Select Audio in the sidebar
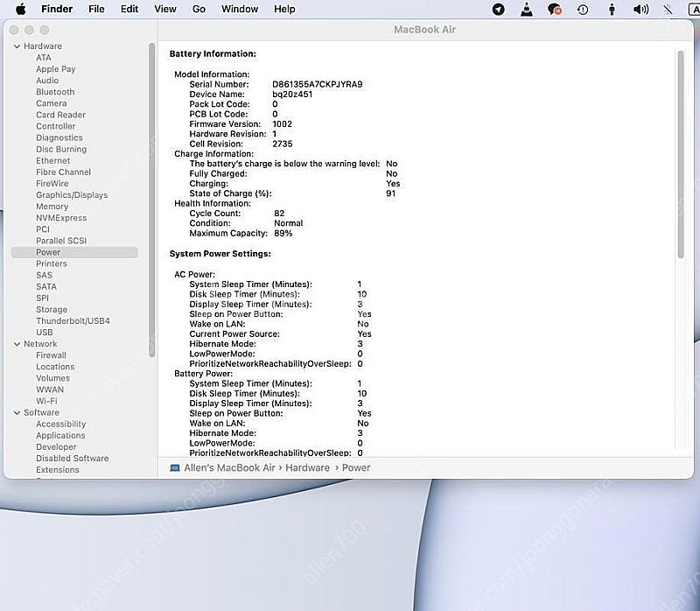 [47, 81]
